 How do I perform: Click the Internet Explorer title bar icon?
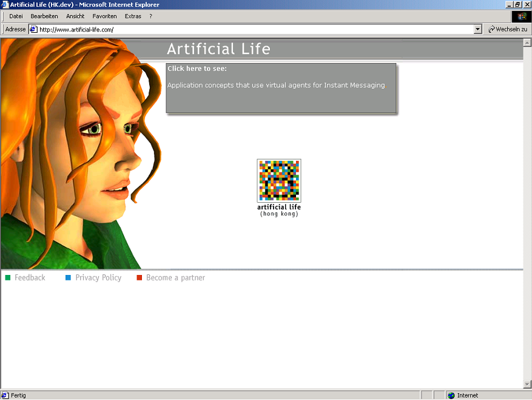pyautogui.click(x=4, y=4)
